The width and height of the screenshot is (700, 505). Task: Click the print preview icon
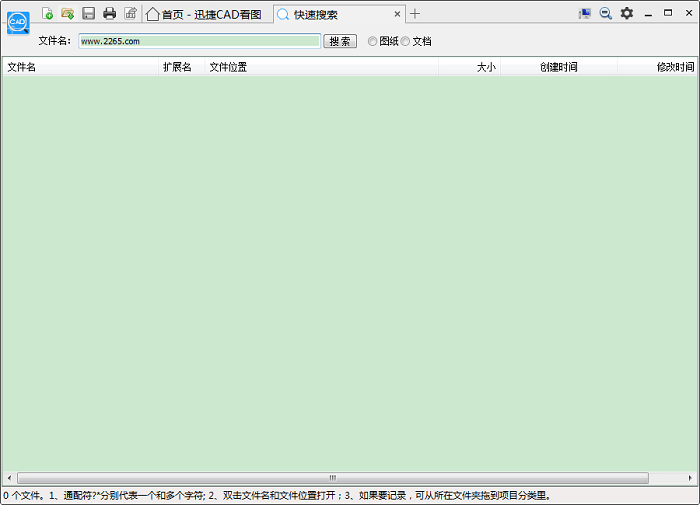click(130, 14)
